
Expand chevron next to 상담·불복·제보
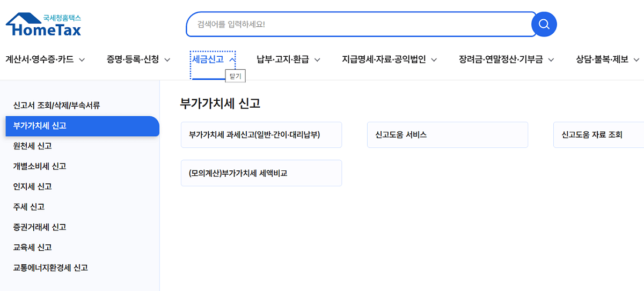pyautogui.click(x=636, y=60)
